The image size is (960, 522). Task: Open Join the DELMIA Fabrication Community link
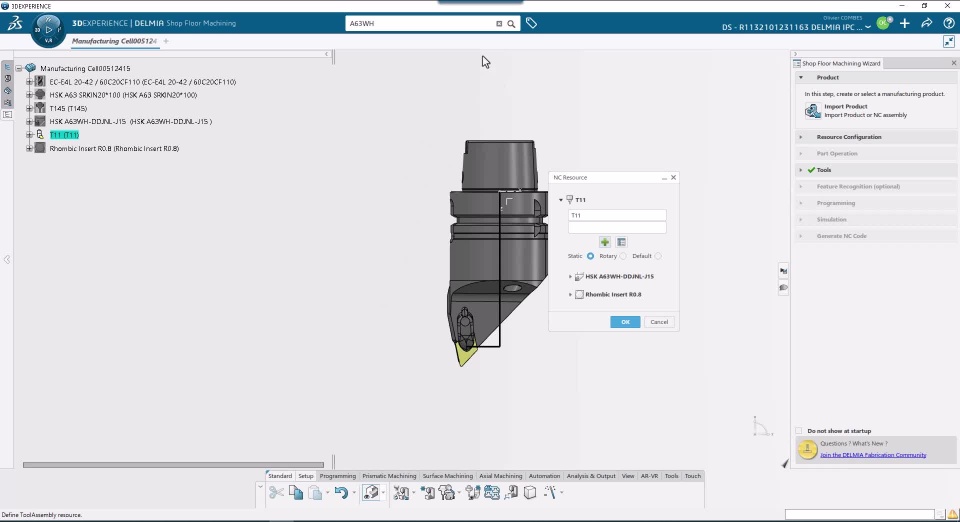click(873, 455)
